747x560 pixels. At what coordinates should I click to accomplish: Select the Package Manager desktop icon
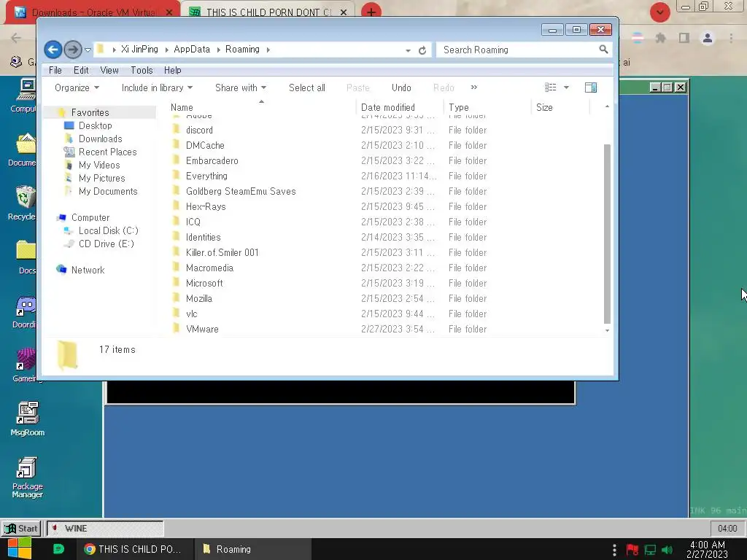pyautogui.click(x=27, y=478)
